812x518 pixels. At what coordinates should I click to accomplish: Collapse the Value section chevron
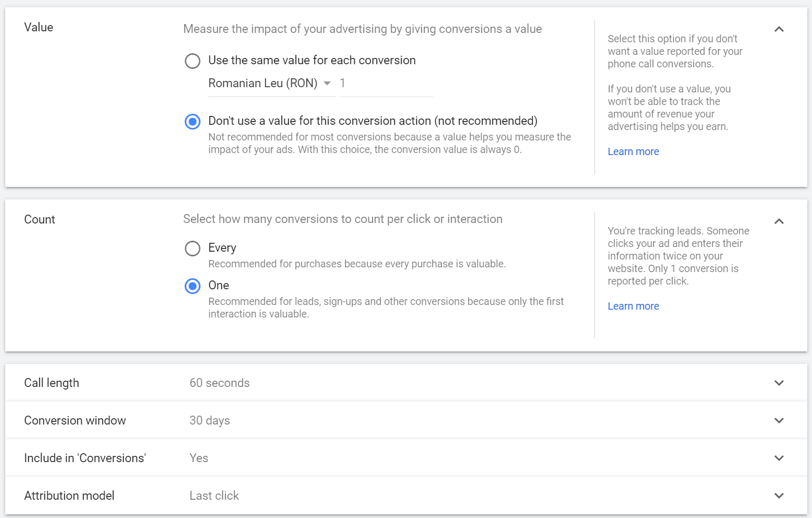[x=779, y=30]
